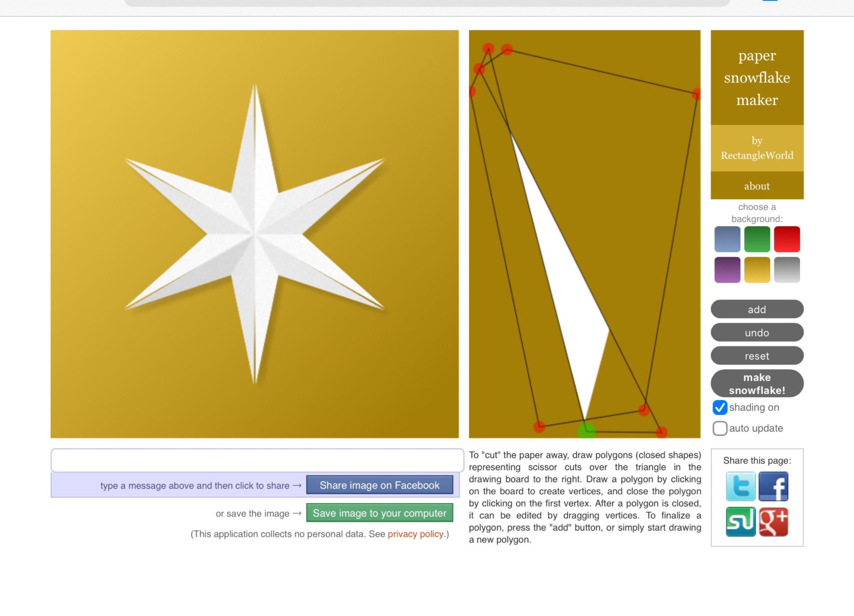This screenshot has height=616, width=854.
Task: Choose the gold background swatch
Action: (x=757, y=270)
